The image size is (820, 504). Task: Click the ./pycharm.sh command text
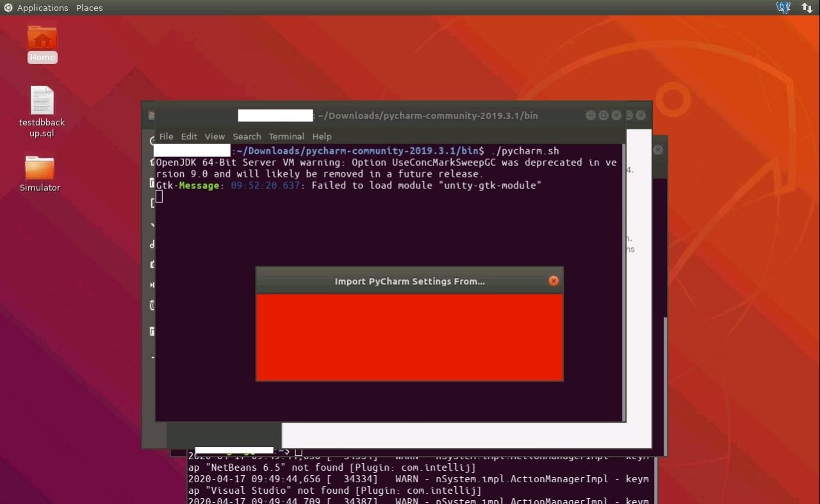point(525,151)
